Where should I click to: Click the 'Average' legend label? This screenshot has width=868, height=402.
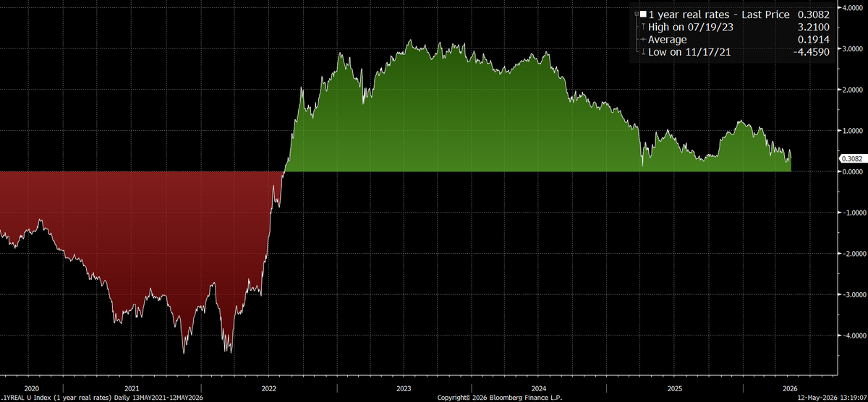pyautogui.click(x=668, y=39)
